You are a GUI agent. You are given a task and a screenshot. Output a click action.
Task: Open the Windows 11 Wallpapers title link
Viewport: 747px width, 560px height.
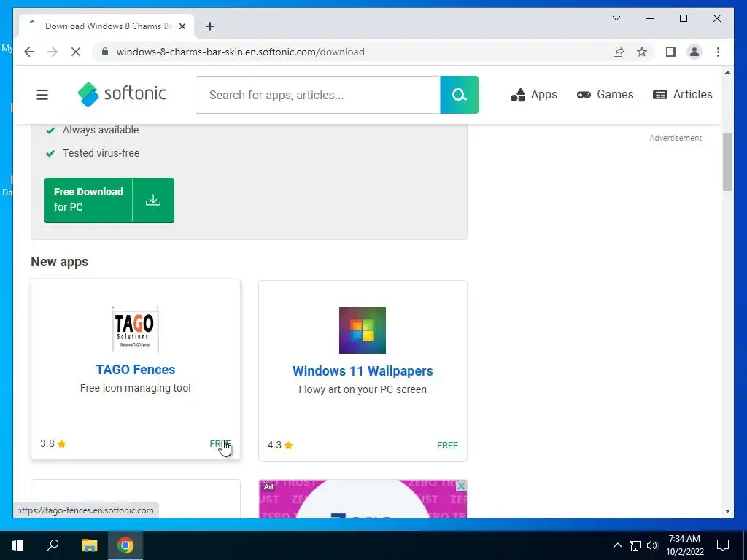pos(363,370)
